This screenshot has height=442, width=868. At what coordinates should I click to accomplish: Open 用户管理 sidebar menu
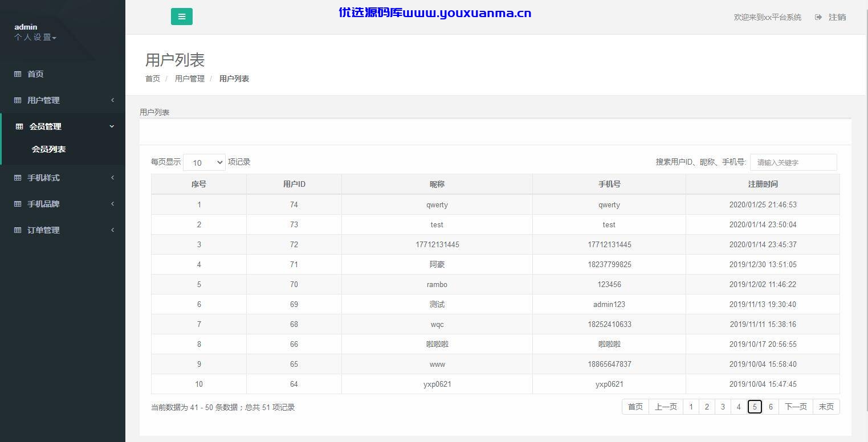(x=43, y=100)
